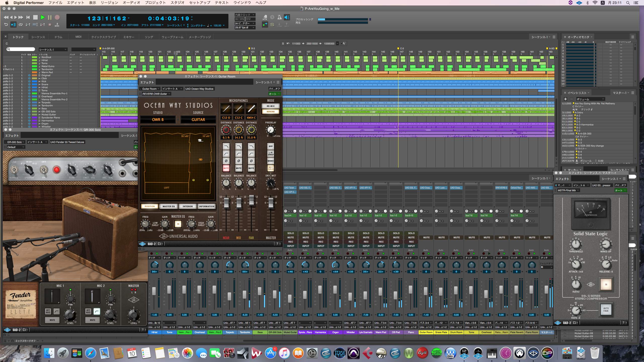Open the インサート A dropdown in Guitar Room effect

coord(172,89)
